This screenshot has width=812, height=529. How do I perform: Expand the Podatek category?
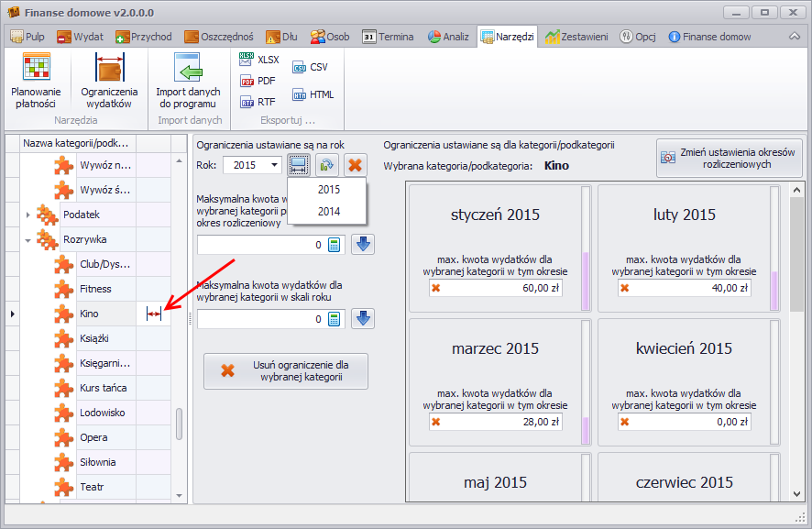pyautogui.click(x=28, y=215)
